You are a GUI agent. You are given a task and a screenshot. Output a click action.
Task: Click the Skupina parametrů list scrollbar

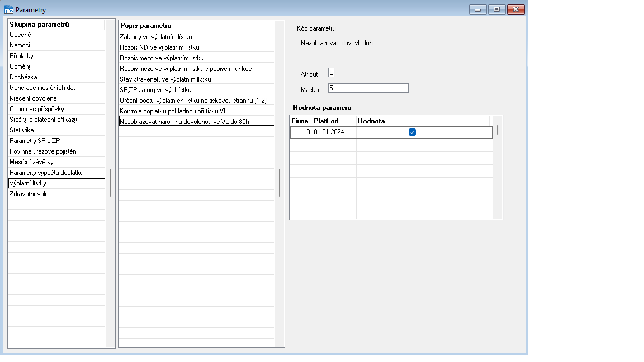110,183
